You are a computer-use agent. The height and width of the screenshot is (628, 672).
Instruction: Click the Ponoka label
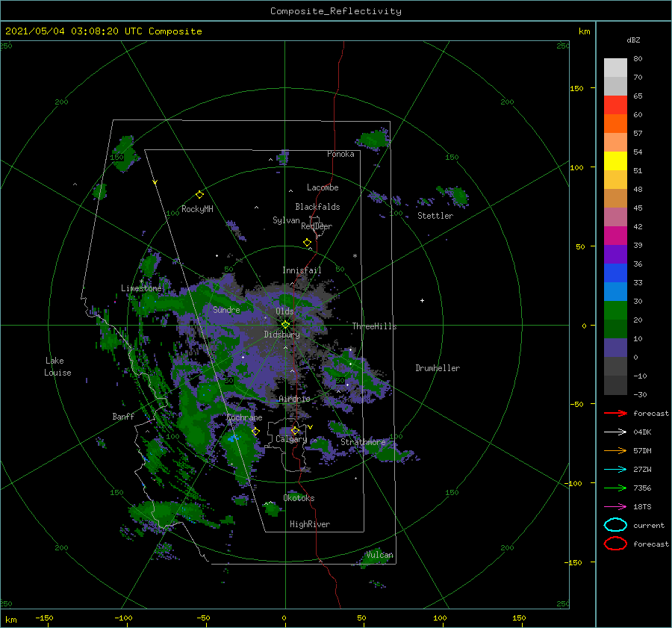(x=340, y=154)
